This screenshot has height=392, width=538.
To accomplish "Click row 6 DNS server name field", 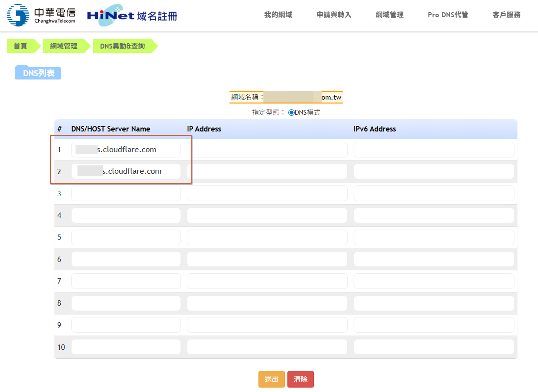I will coord(126,259).
